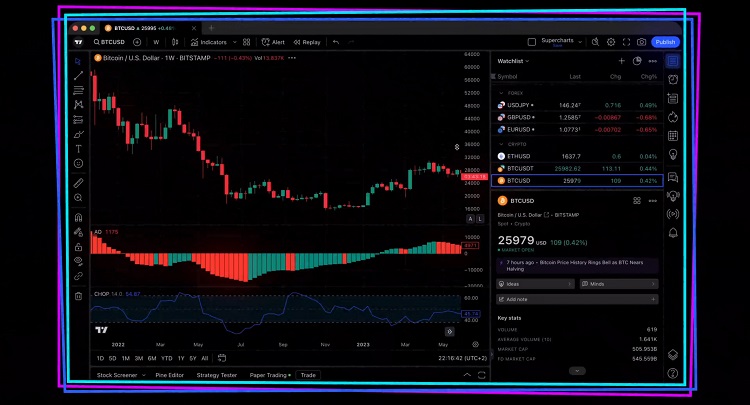Image resolution: width=750 pixels, height=405 pixels.
Task: Open the Bitcoin Price History news headline
Action: click(577, 265)
